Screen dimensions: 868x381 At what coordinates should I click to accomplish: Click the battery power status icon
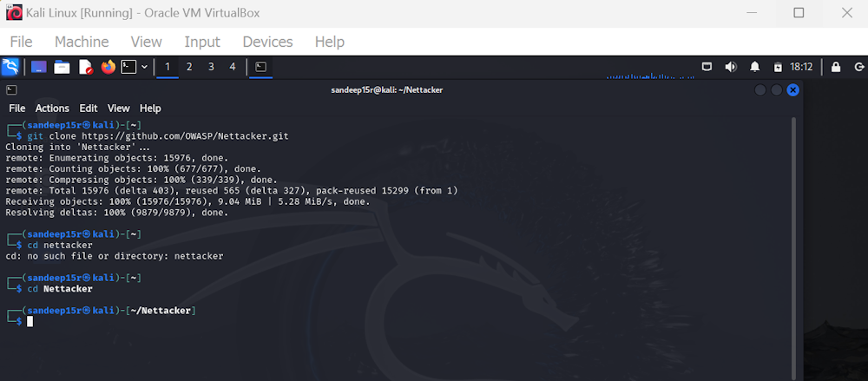[x=778, y=67]
